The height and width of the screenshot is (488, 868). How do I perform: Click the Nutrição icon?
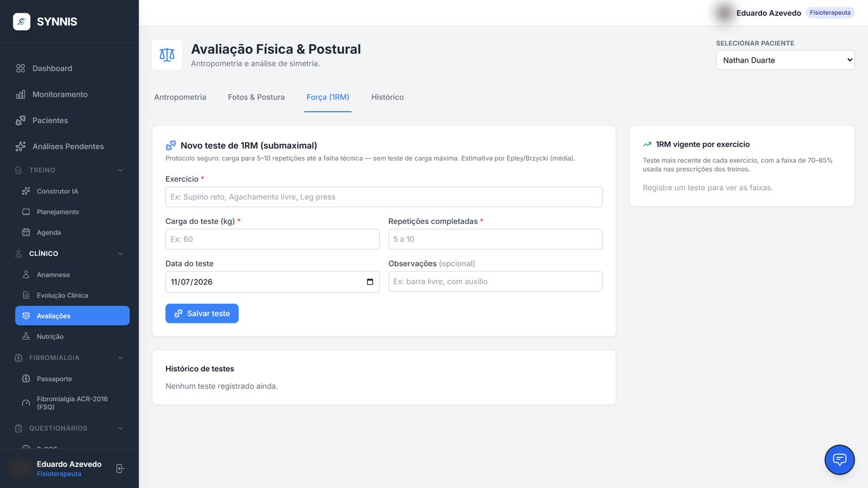[26, 336]
